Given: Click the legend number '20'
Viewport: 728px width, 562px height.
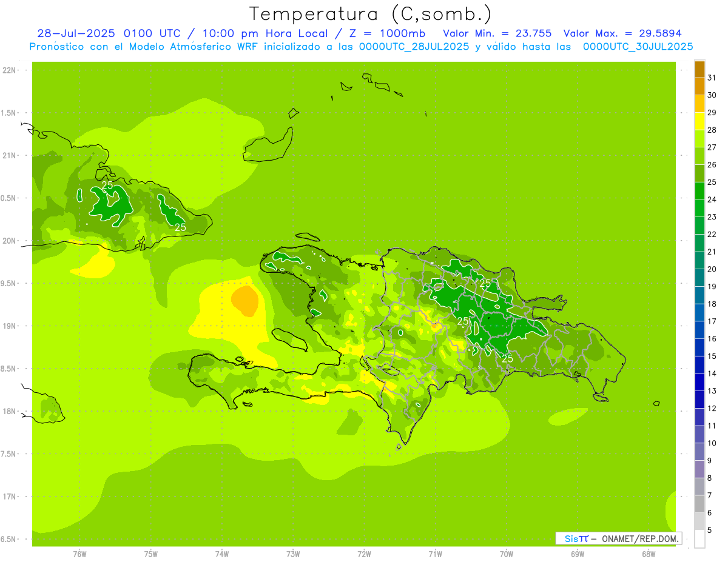Looking at the screenshot, I should tap(712, 269).
